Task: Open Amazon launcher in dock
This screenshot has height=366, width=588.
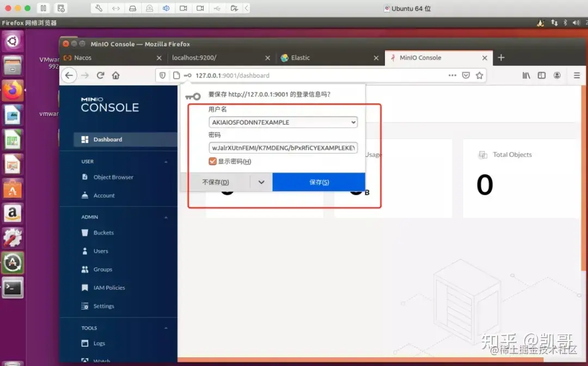Action: point(13,213)
